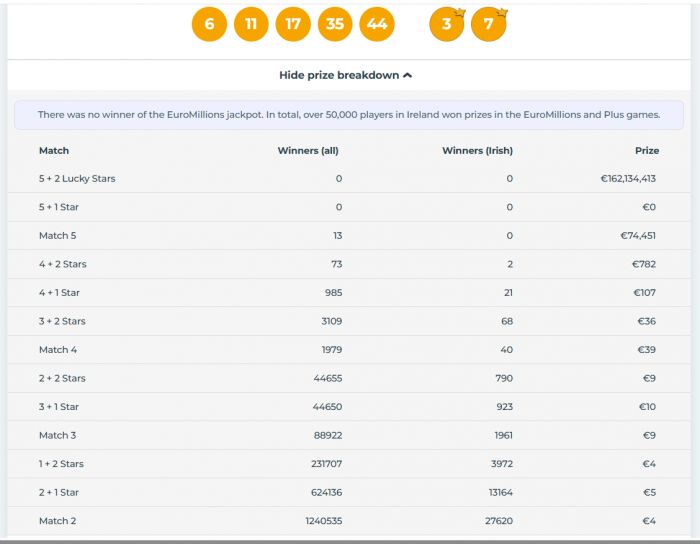The height and width of the screenshot is (544, 700).
Task: Select the Match 5 row label
Action: 58,236
